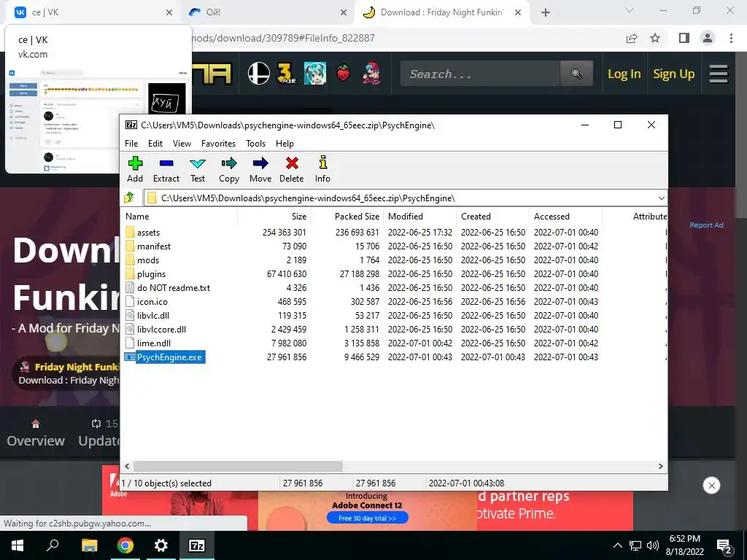Select the mods folder
The height and width of the screenshot is (560, 747).
[x=147, y=260]
